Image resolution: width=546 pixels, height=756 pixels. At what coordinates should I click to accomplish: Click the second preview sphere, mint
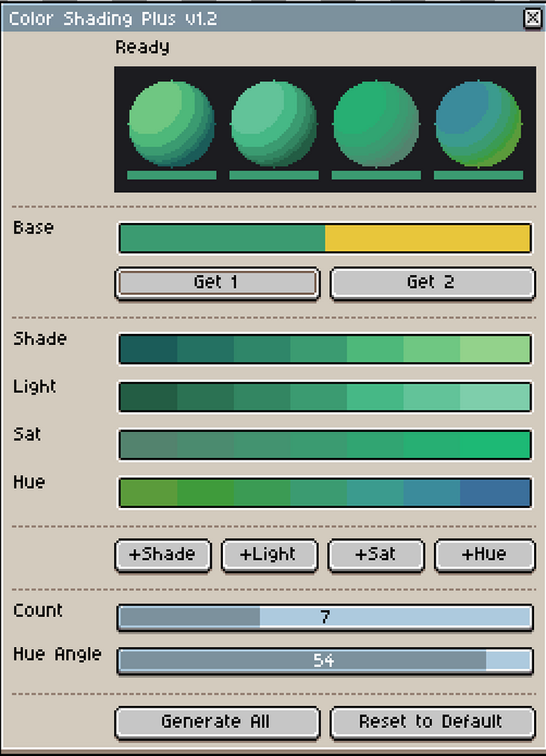coord(274,124)
